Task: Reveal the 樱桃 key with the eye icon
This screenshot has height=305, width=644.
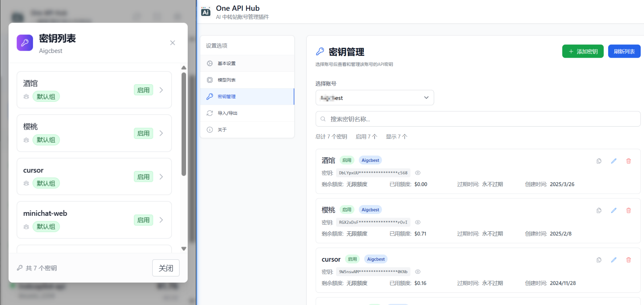Action: [x=418, y=222]
